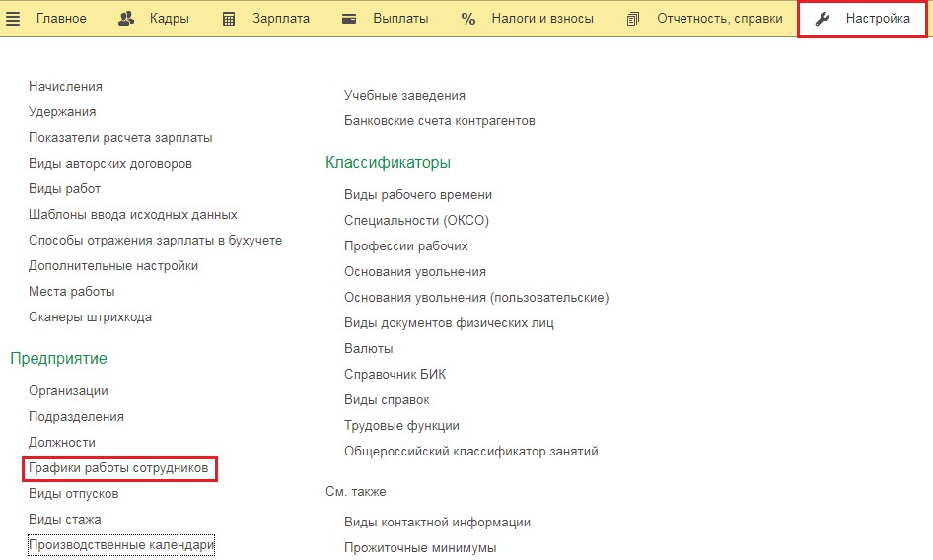Click Банковские счета контрагентов

439,121
